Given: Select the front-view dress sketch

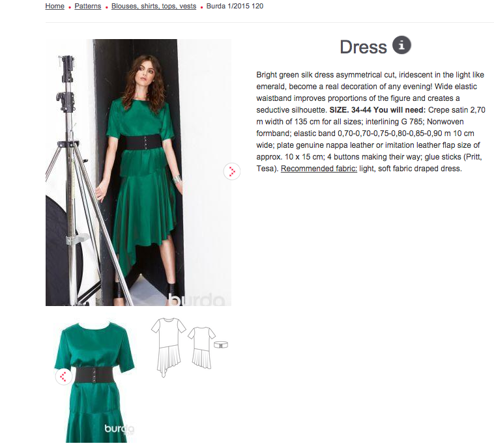Looking at the screenshot, I should 169,347.
